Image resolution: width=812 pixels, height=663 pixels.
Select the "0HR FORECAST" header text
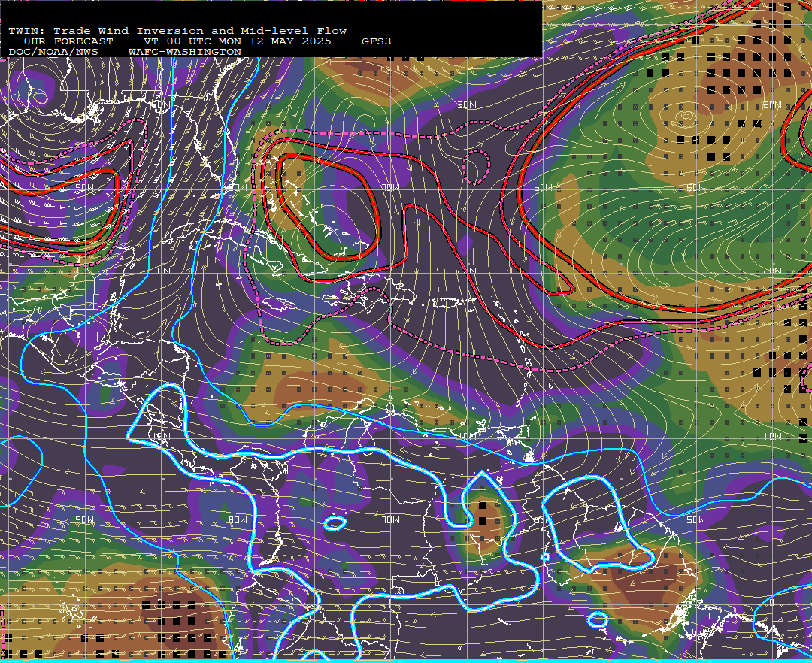coord(68,41)
